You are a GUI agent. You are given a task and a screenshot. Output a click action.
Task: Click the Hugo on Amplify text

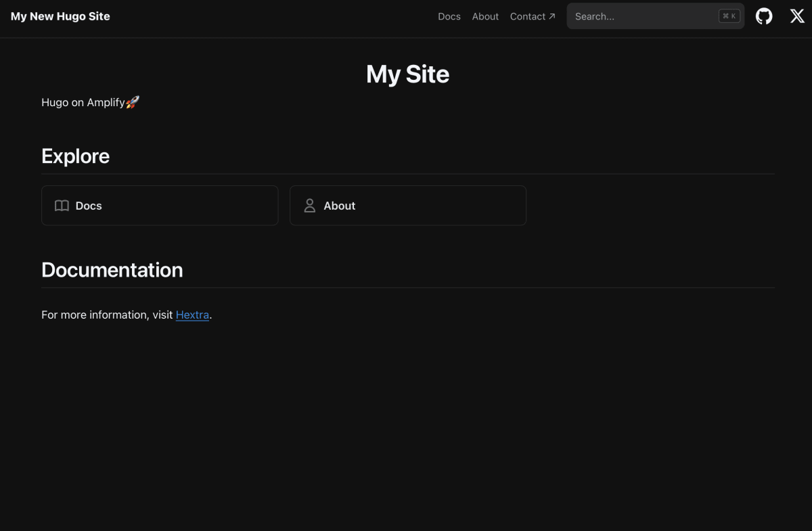(x=81, y=102)
